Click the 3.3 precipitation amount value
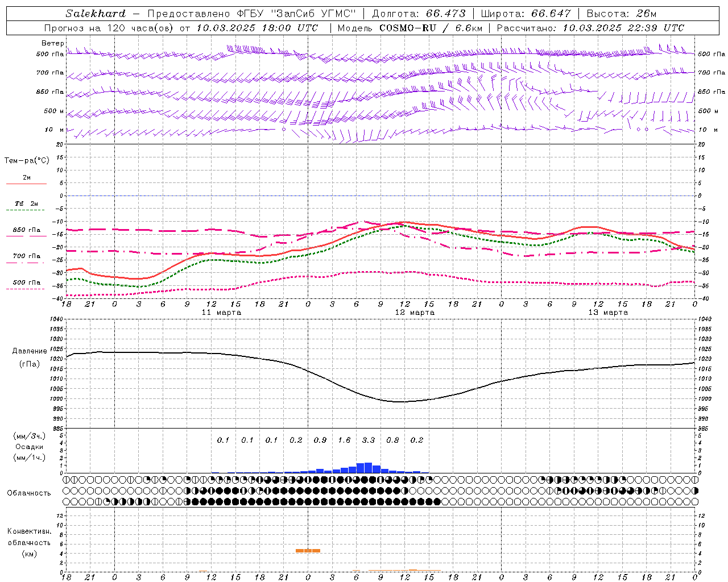The height and width of the screenshot is (582, 728). pos(369,440)
